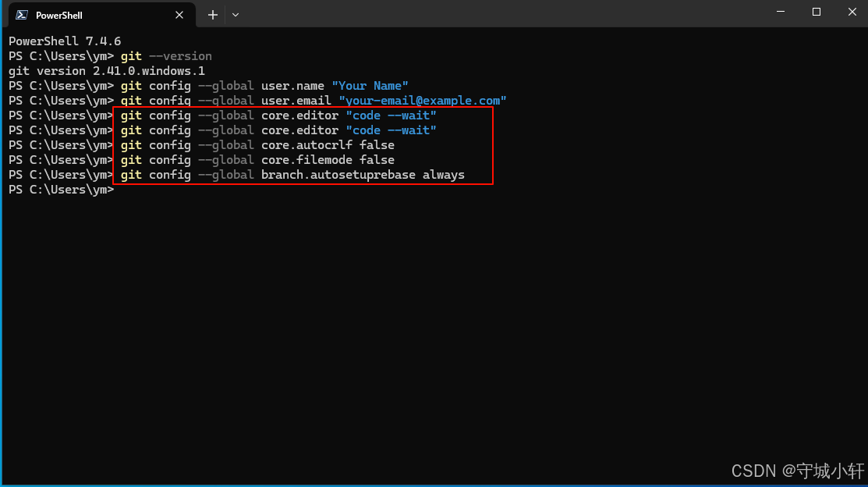Maximize the terminal window
This screenshot has width=868, height=487.
click(x=817, y=12)
